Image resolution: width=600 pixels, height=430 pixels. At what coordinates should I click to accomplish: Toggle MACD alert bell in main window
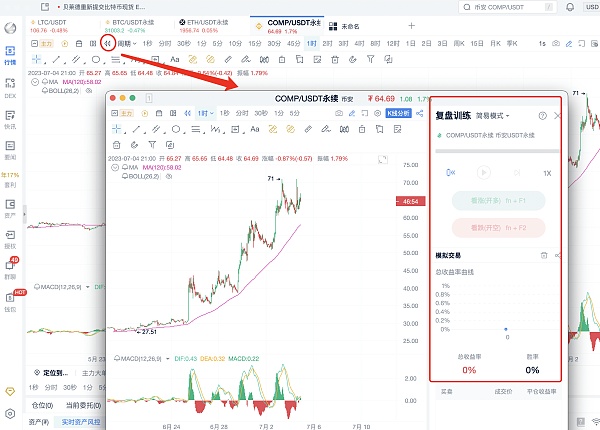click(37, 287)
